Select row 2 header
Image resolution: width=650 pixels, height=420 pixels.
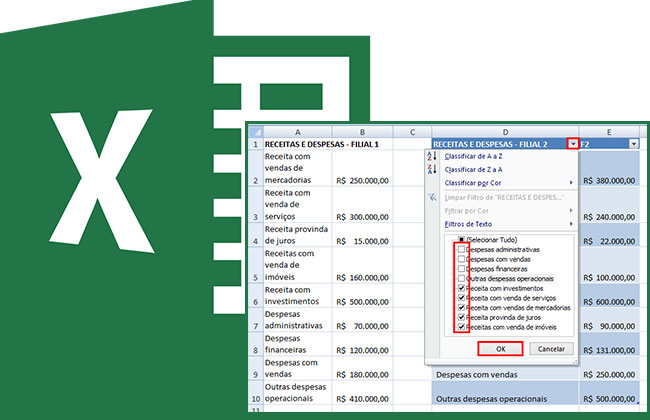[256, 168]
